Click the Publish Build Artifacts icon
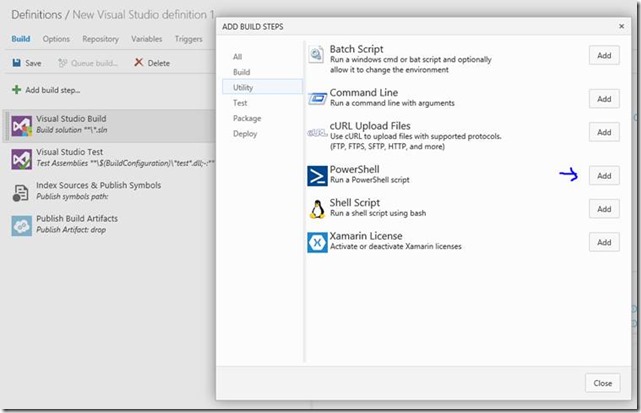This screenshot has width=641, height=413. (x=21, y=226)
